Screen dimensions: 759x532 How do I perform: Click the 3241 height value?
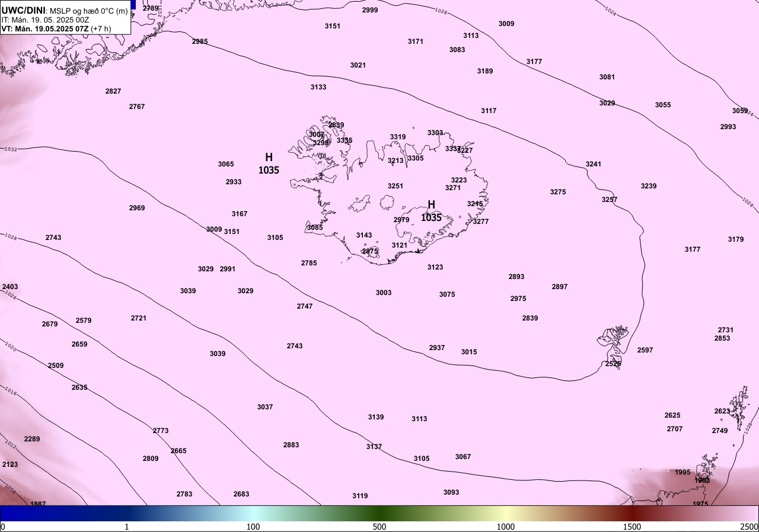click(594, 164)
